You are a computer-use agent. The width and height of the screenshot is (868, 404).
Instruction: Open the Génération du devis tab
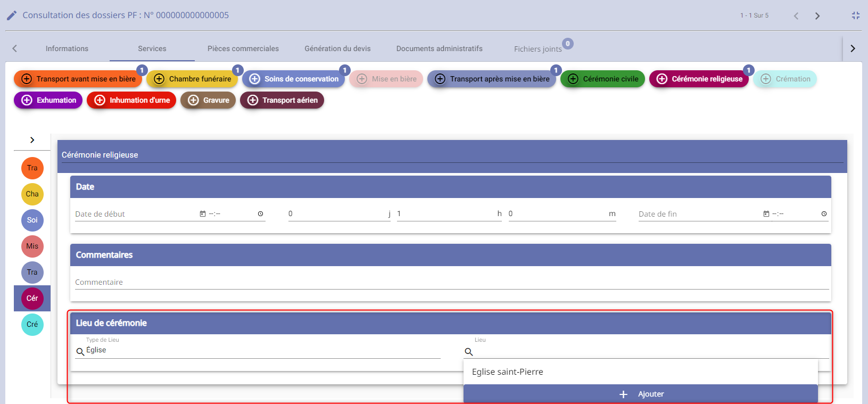click(x=337, y=48)
